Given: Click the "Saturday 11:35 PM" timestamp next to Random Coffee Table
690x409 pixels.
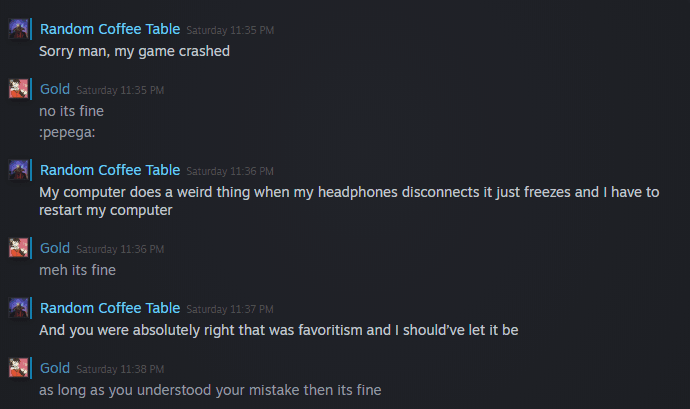Looking at the screenshot, I should [230, 31].
